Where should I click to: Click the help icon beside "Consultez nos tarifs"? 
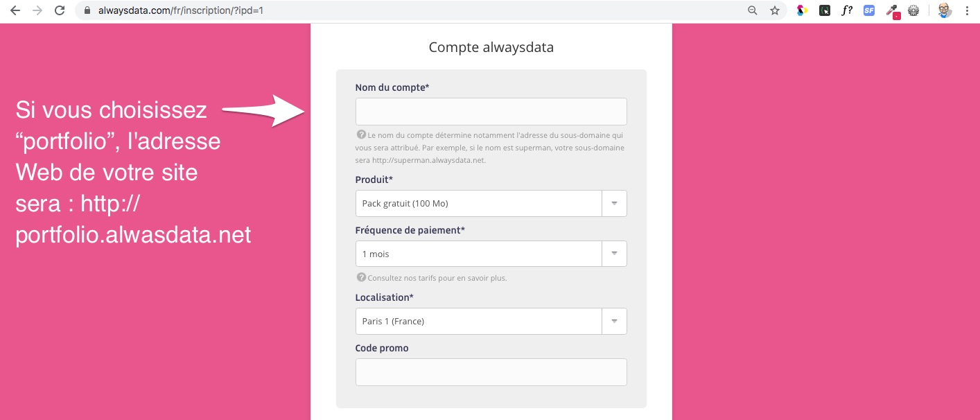tap(361, 277)
